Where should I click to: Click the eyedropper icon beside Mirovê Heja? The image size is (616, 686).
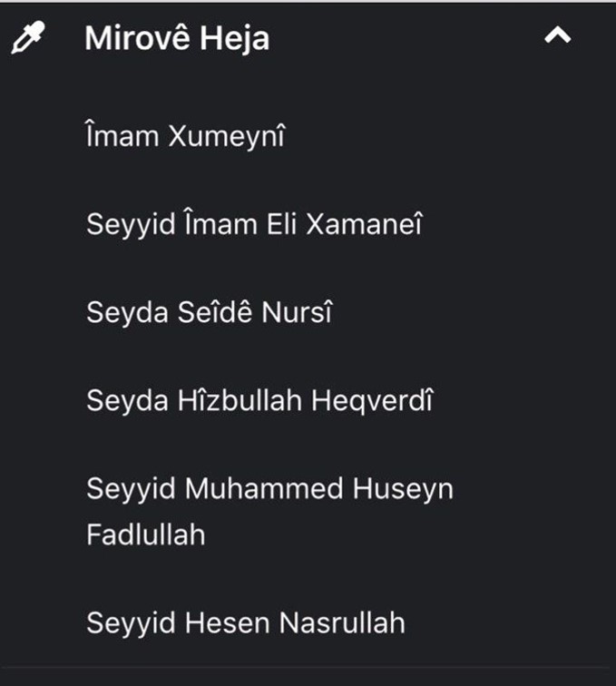coord(28,37)
